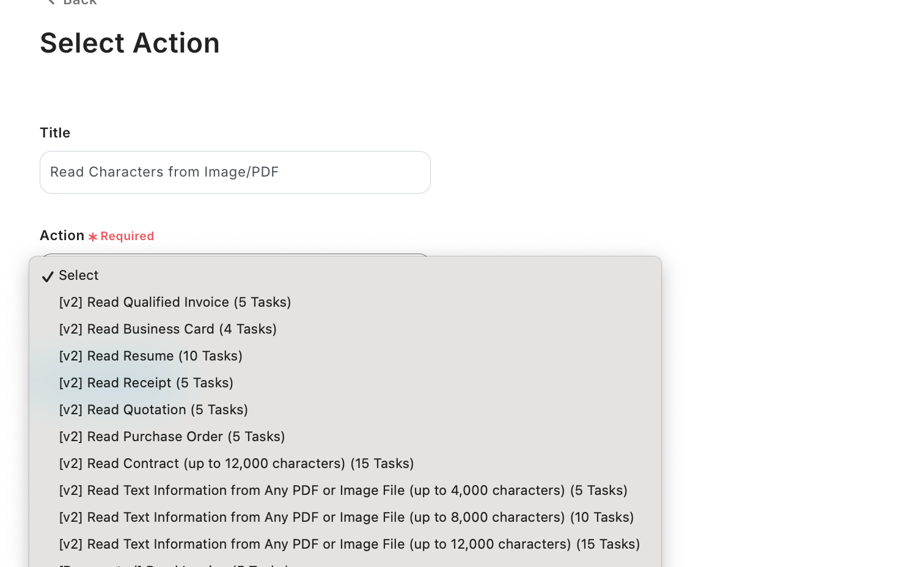Choose Read Text Information up to 12,000 characters
The width and height of the screenshot is (924, 567).
point(349,544)
